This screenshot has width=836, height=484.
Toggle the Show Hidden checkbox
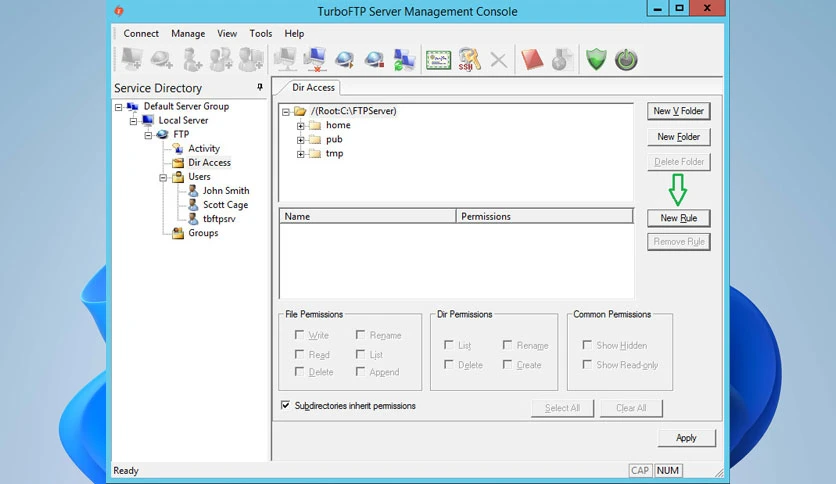587,345
